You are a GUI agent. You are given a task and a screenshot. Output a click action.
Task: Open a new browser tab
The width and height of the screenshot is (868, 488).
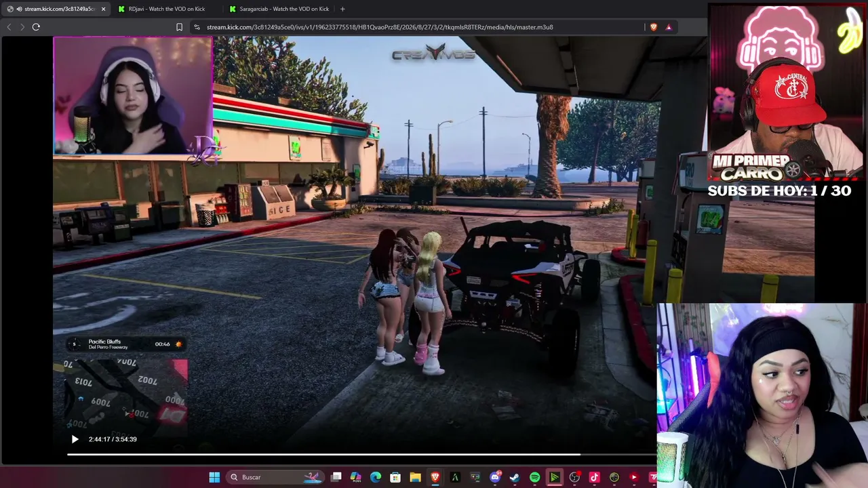(x=342, y=9)
